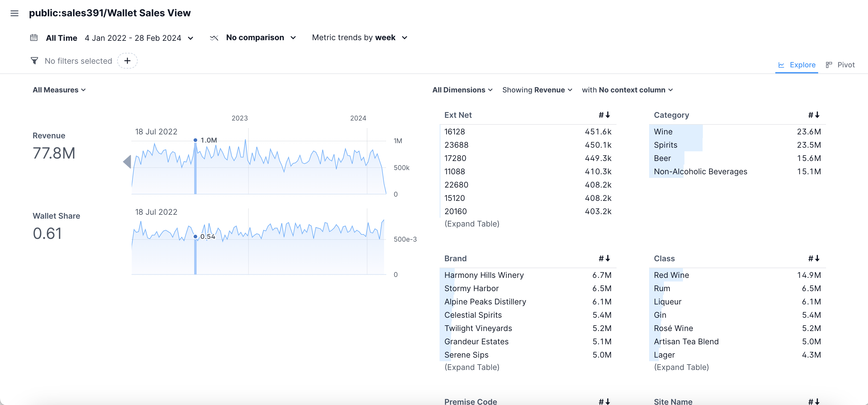Screen dimensions: 868x405
Task: Select the 11088 Ext Net row
Action: click(528, 172)
